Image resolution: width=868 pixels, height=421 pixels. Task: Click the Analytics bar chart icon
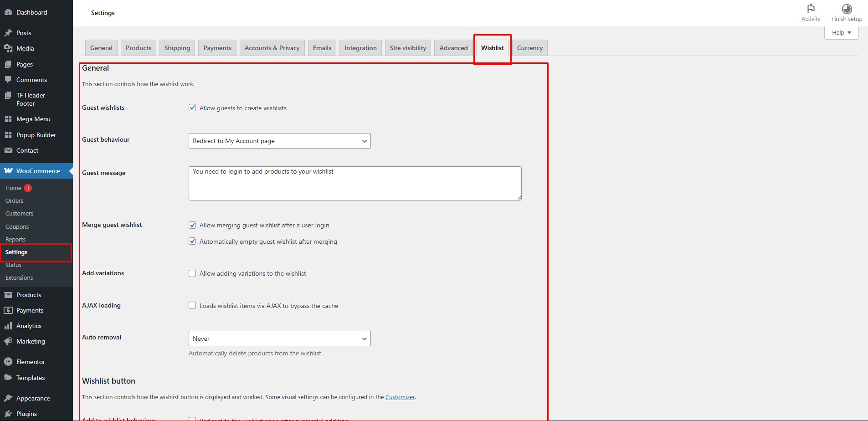coord(8,326)
